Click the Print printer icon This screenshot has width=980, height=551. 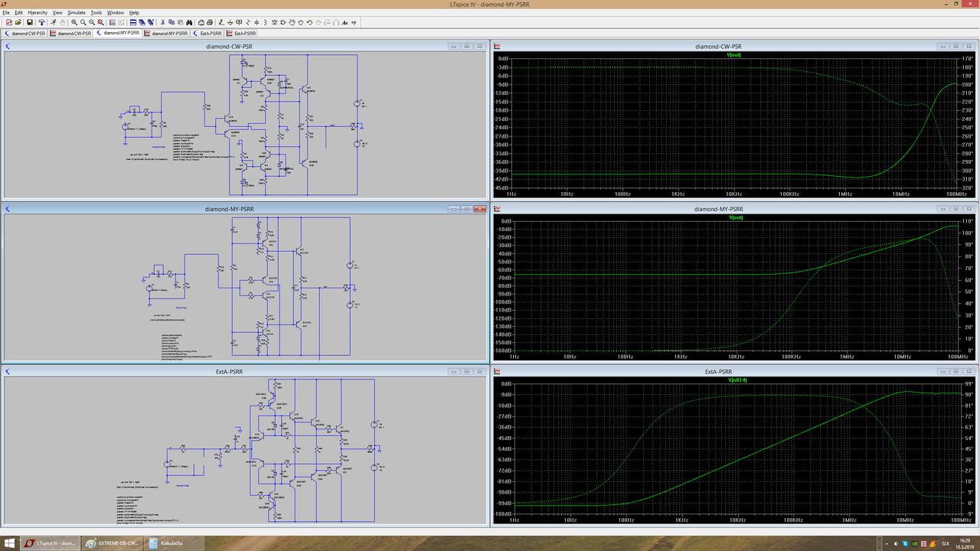coord(210,22)
